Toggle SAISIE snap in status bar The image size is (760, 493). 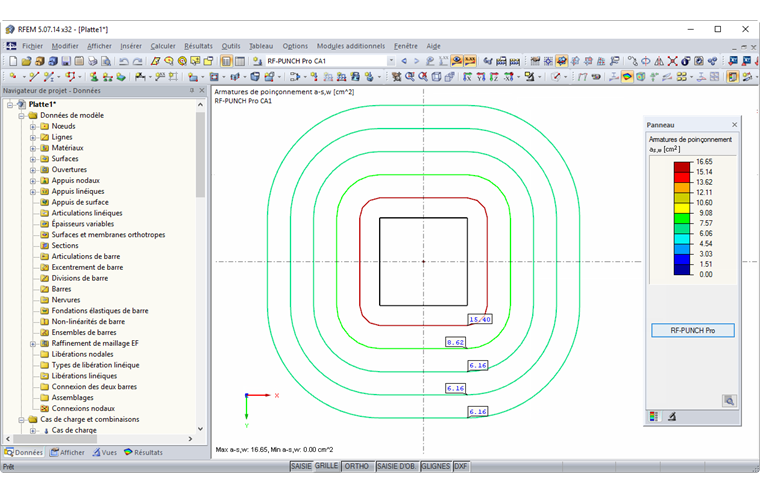tap(301, 466)
